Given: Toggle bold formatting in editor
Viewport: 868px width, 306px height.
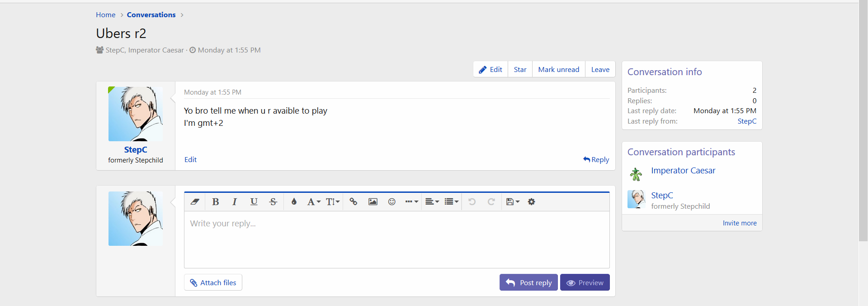Looking at the screenshot, I should pyautogui.click(x=216, y=202).
